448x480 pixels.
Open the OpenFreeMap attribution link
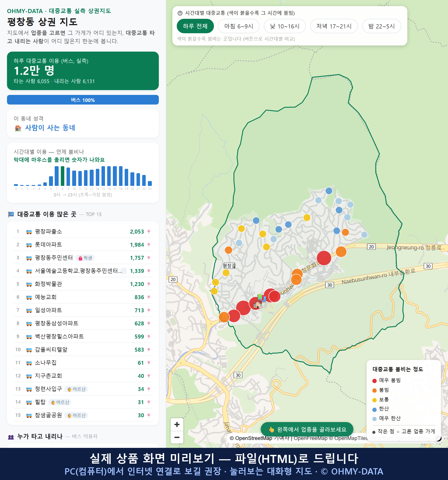coord(310,438)
